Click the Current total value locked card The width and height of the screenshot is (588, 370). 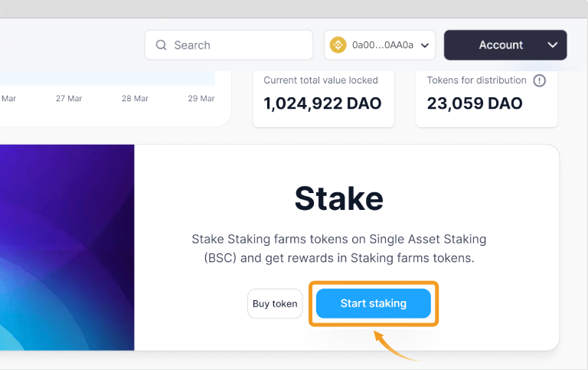pos(324,98)
